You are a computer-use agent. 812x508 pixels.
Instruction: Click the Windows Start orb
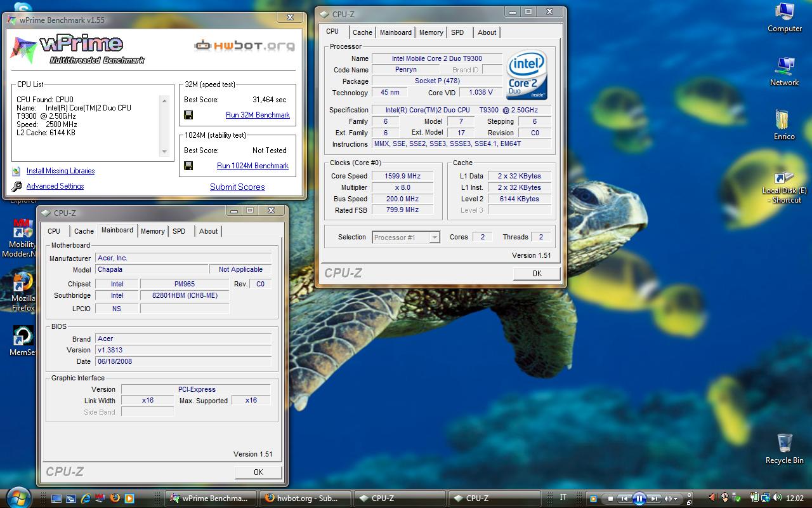tap(18, 498)
